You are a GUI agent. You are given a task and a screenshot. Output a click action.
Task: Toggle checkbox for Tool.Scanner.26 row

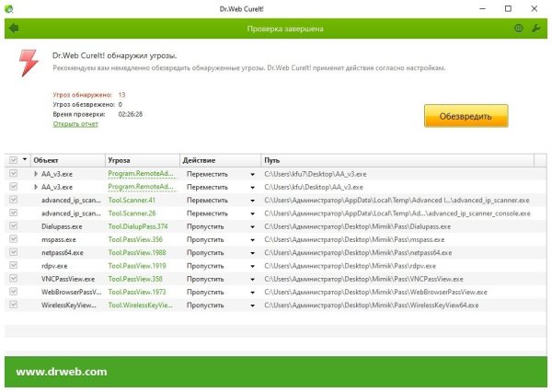[14, 213]
